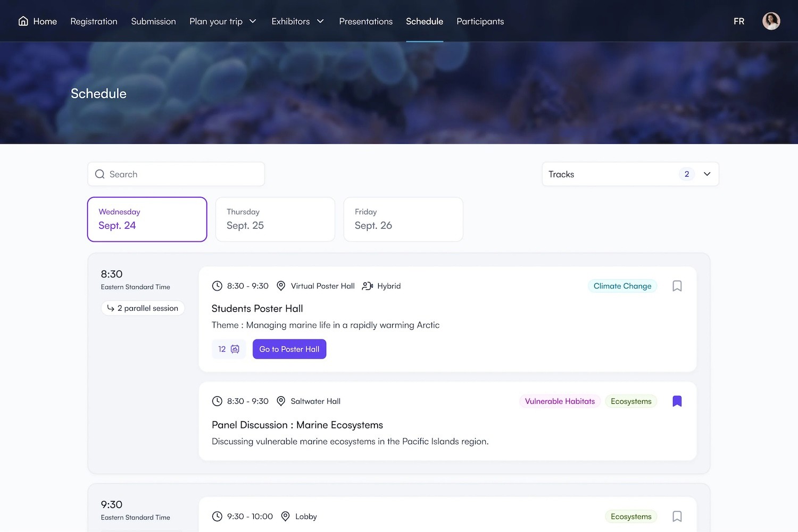
Task: Click the Climate Change track tag
Action: [x=622, y=286]
